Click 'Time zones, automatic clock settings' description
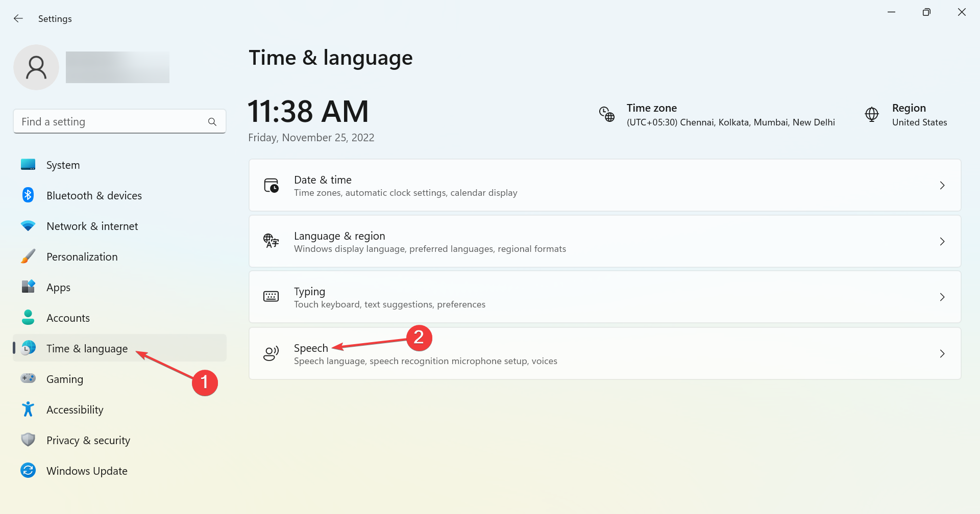The height and width of the screenshot is (514, 980). click(405, 193)
